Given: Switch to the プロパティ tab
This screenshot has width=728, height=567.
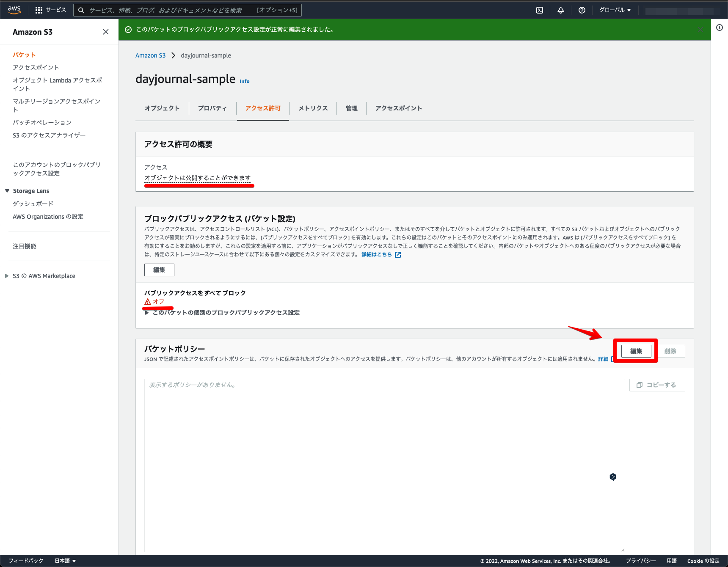Looking at the screenshot, I should [212, 108].
